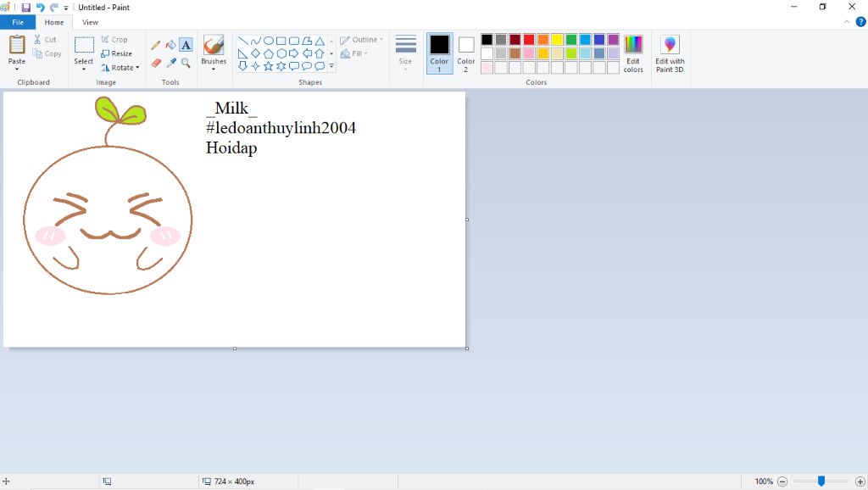Open the Rotate dropdown
868x490 pixels.
pyautogui.click(x=120, y=68)
